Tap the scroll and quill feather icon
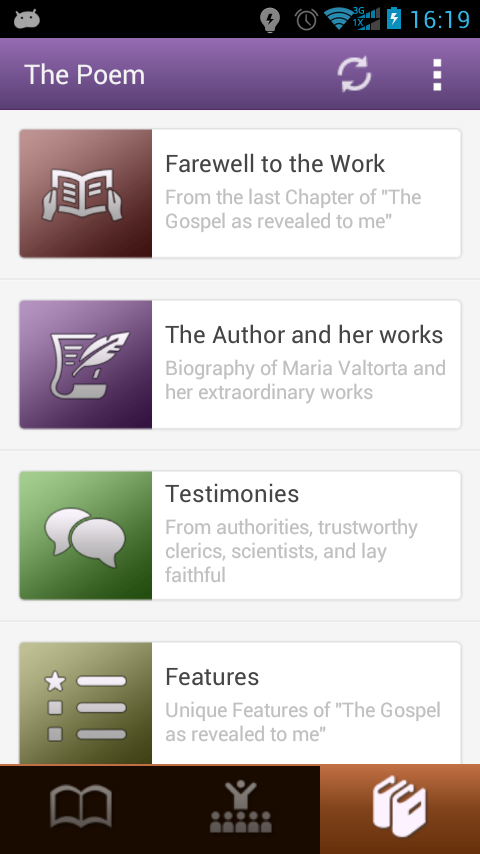The height and width of the screenshot is (854, 480). pos(86,364)
